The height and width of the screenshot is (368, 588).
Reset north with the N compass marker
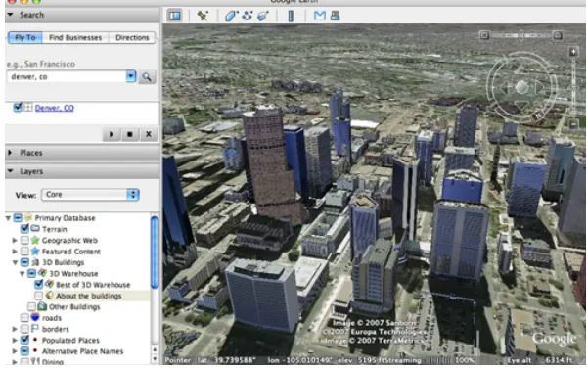tap(538, 115)
